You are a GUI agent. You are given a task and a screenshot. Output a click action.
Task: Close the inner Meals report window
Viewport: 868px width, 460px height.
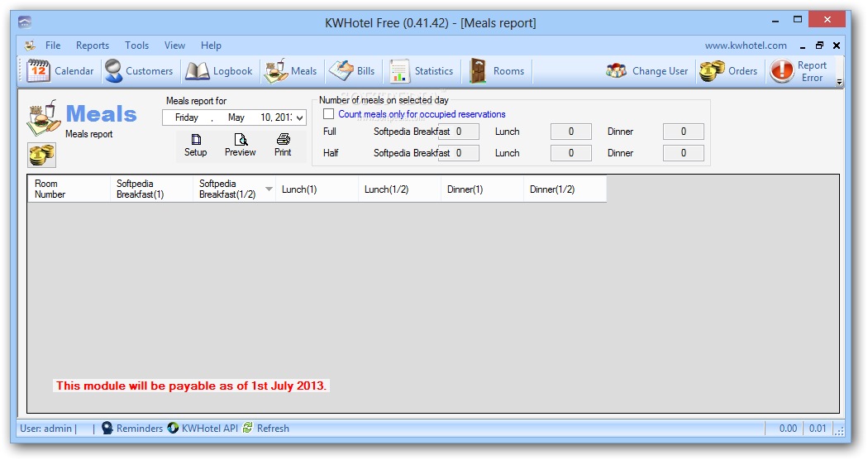point(837,46)
